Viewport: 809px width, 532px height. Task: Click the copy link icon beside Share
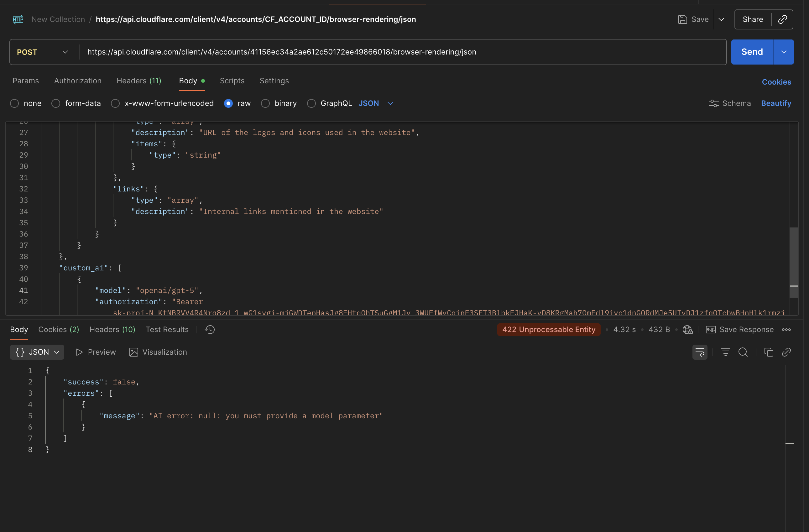point(782,19)
